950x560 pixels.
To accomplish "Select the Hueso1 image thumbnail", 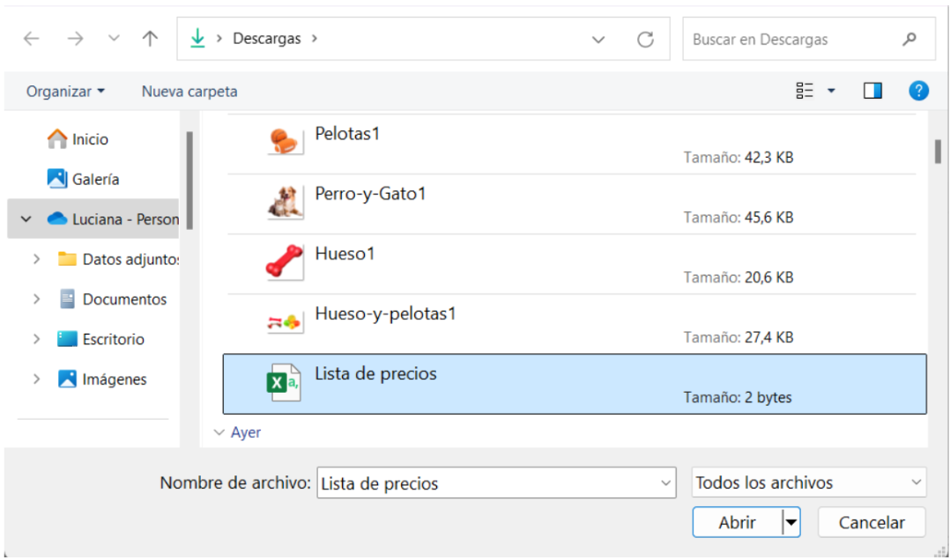I will coord(284,262).
